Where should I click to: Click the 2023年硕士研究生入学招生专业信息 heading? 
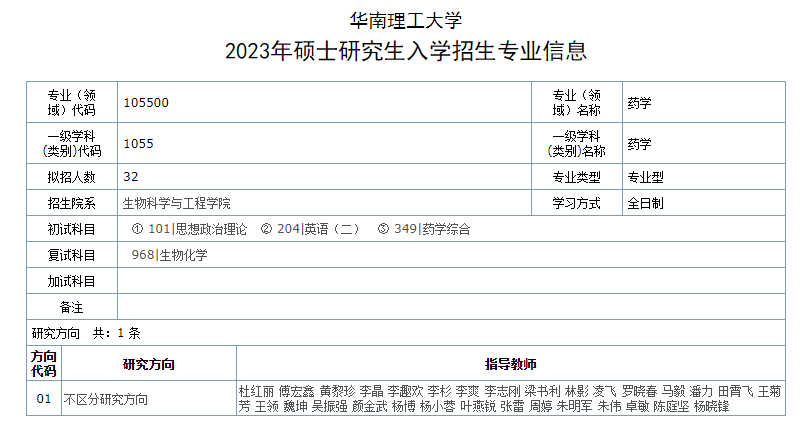point(406,51)
